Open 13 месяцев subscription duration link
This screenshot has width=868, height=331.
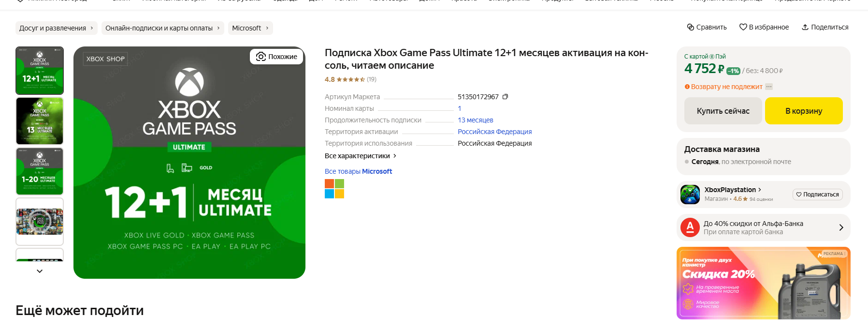(475, 120)
